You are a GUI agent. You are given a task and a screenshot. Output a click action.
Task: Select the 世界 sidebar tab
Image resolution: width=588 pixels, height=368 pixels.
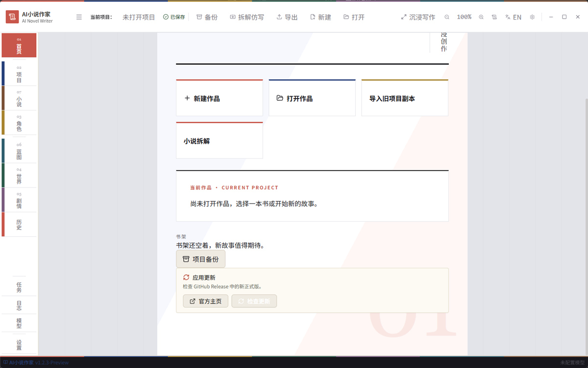(19, 175)
